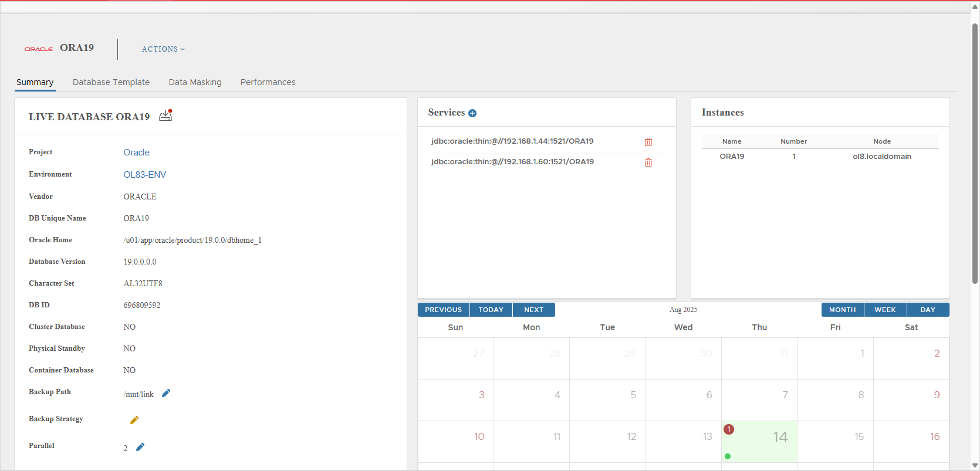Go to PREVIOUS calendar period

click(x=443, y=310)
